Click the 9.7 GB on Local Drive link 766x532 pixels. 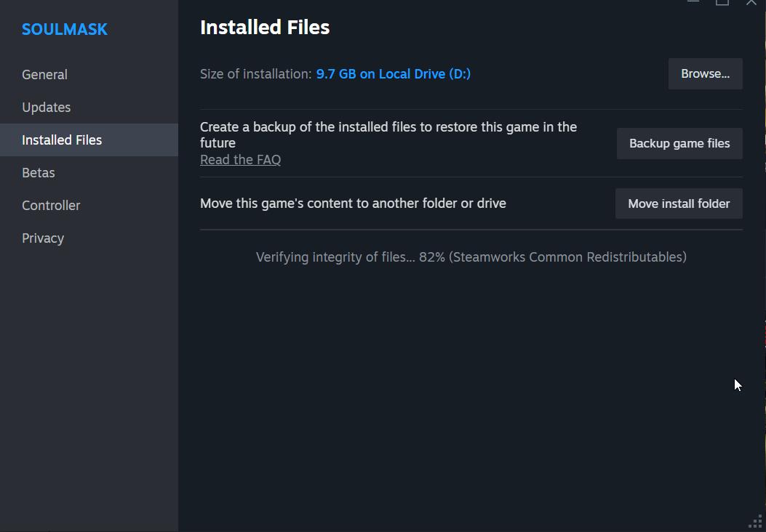[393, 73]
